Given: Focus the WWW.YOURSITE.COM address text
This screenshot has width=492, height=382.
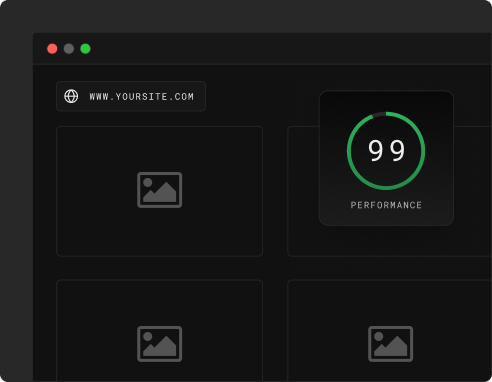Looking at the screenshot, I should coord(141,97).
